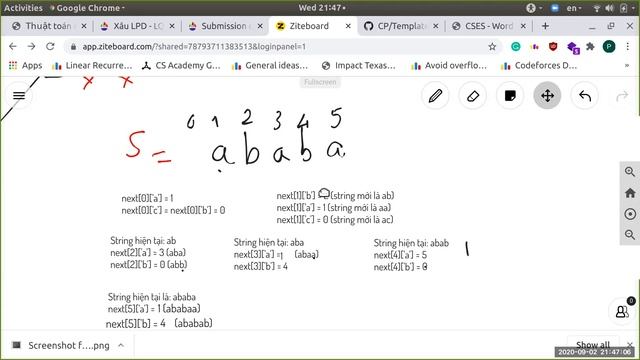Open Chrome extensions puzzle menu
This screenshot has width=640, height=360.
(x=590, y=47)
